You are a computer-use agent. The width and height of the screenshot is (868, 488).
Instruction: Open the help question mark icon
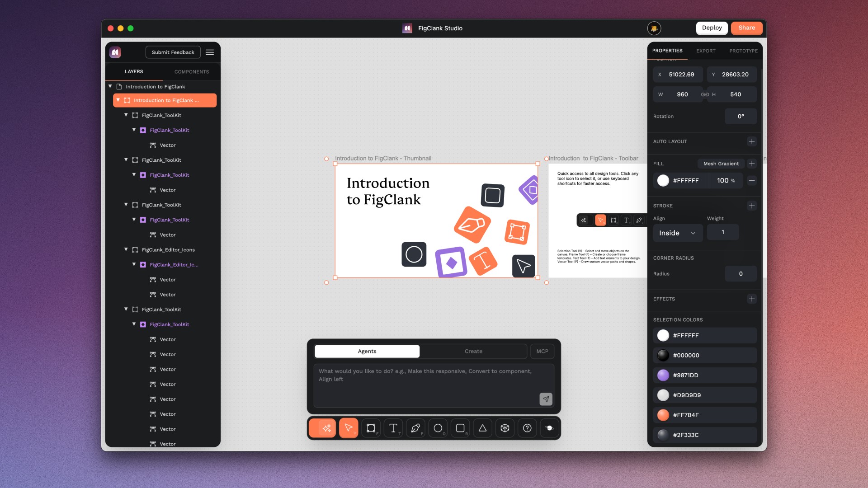click(527, 428)
